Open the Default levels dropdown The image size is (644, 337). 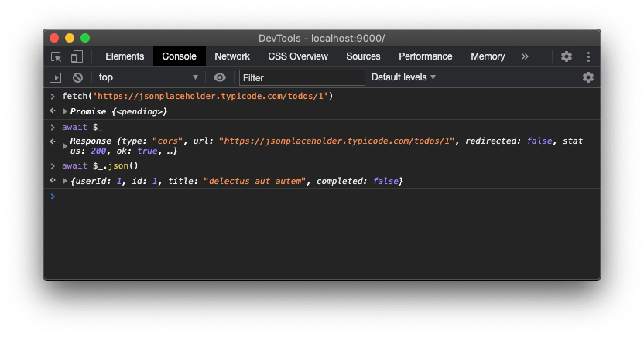click(x=403, y=77)
